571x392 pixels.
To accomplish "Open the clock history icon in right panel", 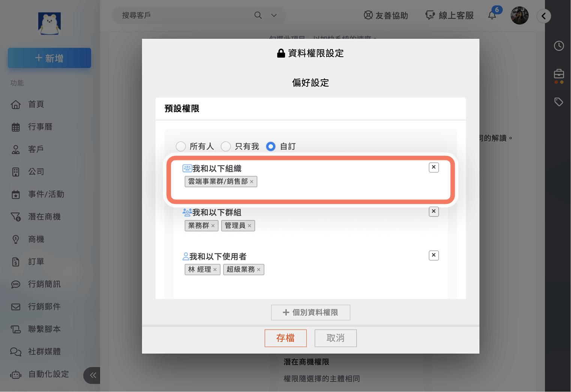I will 559,46.
